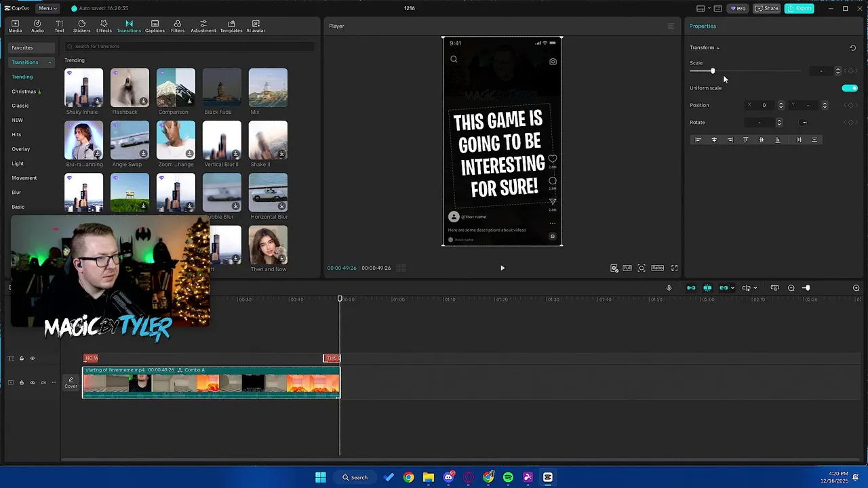Open the linkage options dropdown arrow
The height and width of the screenshot is (488, 868).
tap(732, 288)
